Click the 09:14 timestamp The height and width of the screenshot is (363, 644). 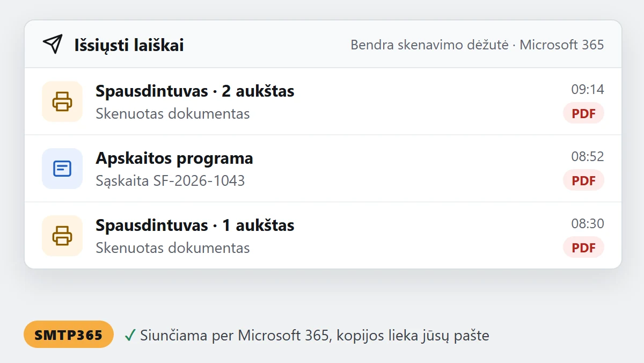(x=587, y=89)
